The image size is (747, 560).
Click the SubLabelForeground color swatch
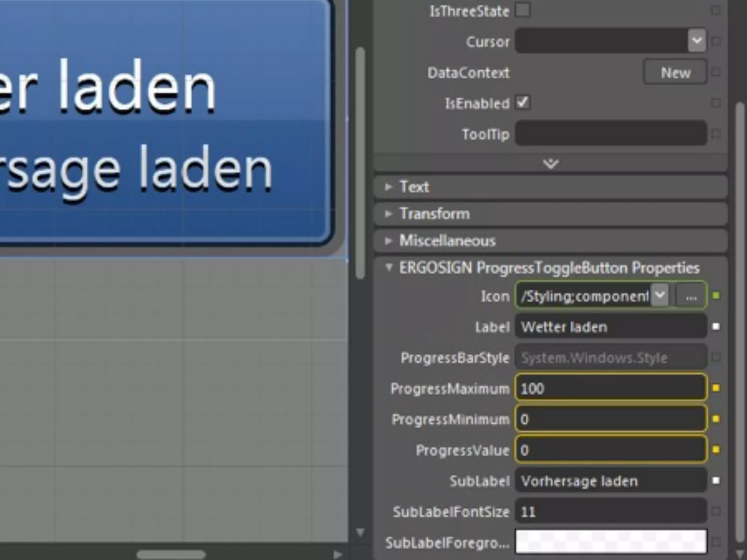[611, 542]
